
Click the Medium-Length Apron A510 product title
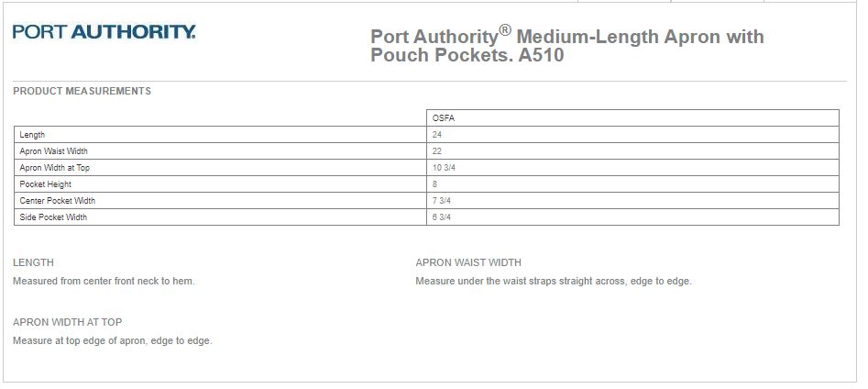click(566, 46)
